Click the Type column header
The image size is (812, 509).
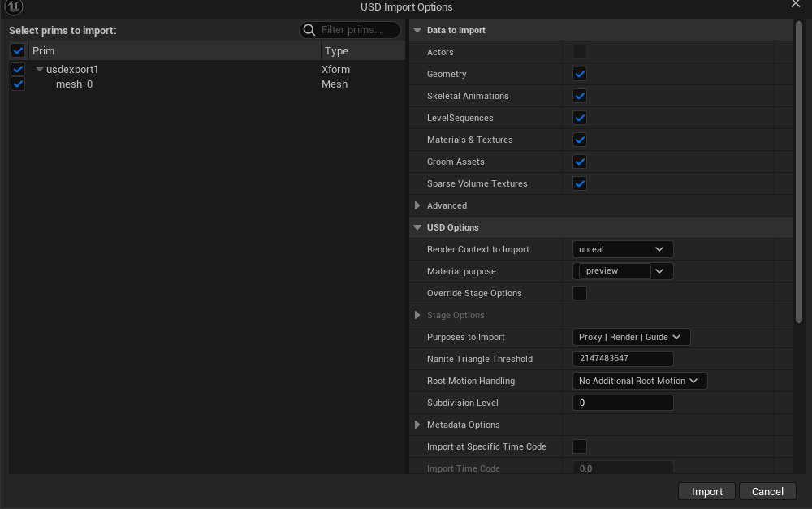coord(363,51)
